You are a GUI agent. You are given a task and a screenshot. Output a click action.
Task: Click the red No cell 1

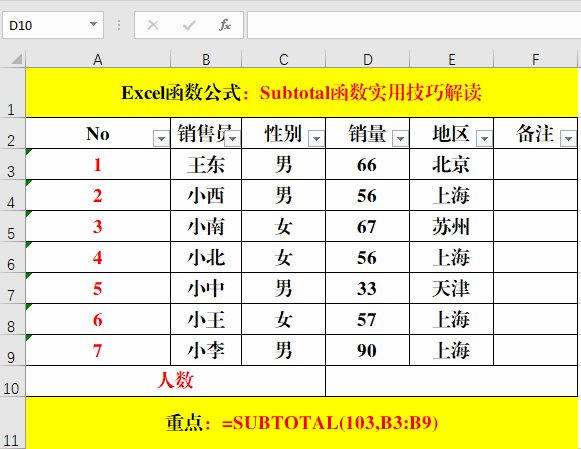[x=98, y=164]
